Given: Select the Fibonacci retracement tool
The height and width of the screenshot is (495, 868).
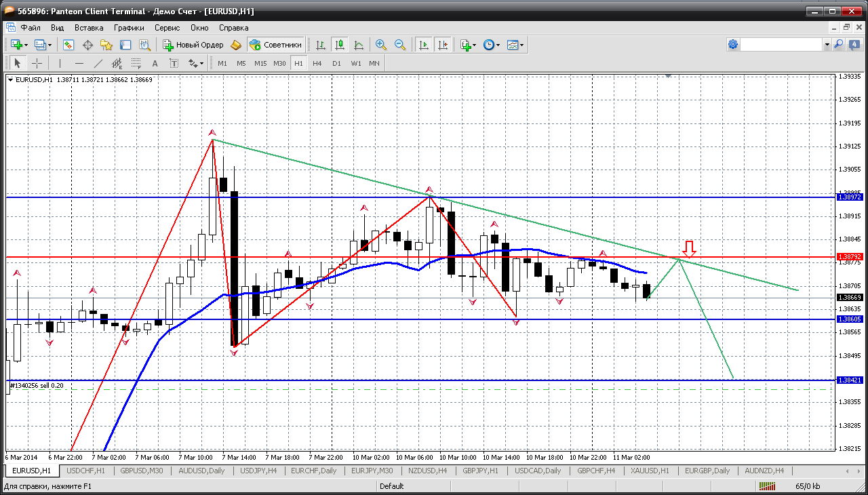Looking at the screenshot, I should (x=136, y=63).
